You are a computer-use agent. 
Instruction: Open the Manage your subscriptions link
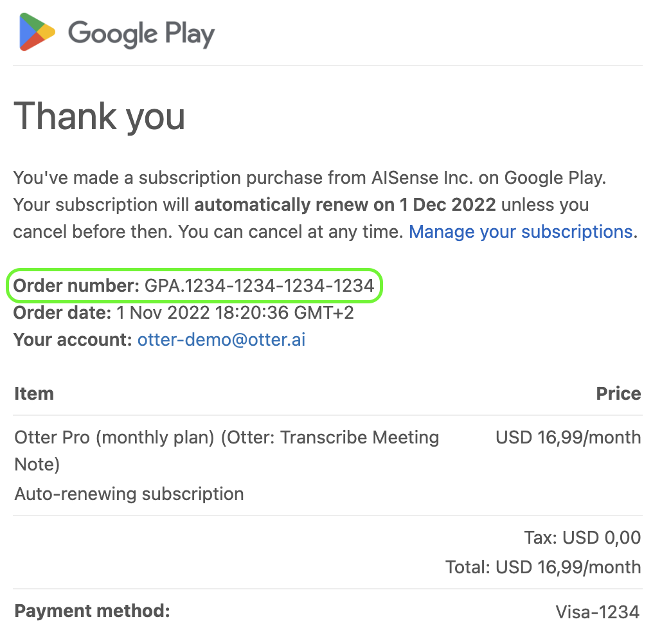[x=521, y=231]
